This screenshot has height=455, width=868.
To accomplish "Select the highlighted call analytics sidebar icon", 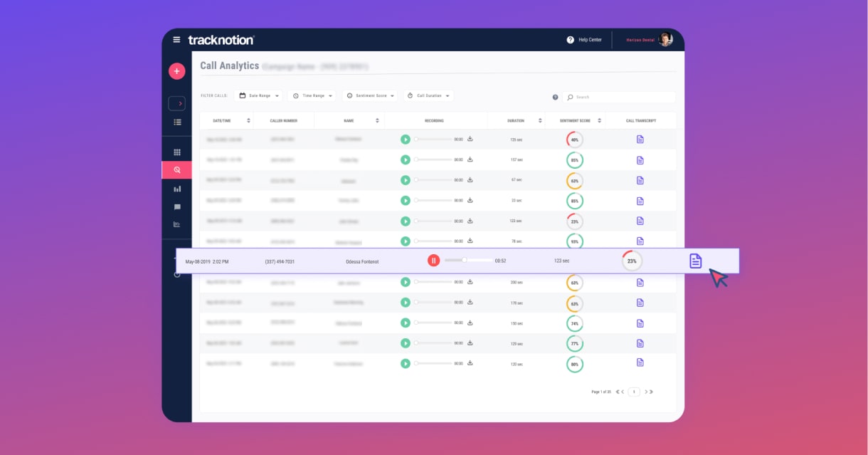I will coord(176,170).
